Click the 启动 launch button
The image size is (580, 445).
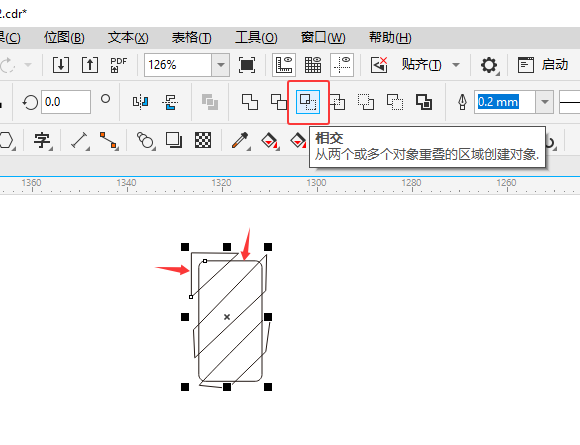[543, 65]
